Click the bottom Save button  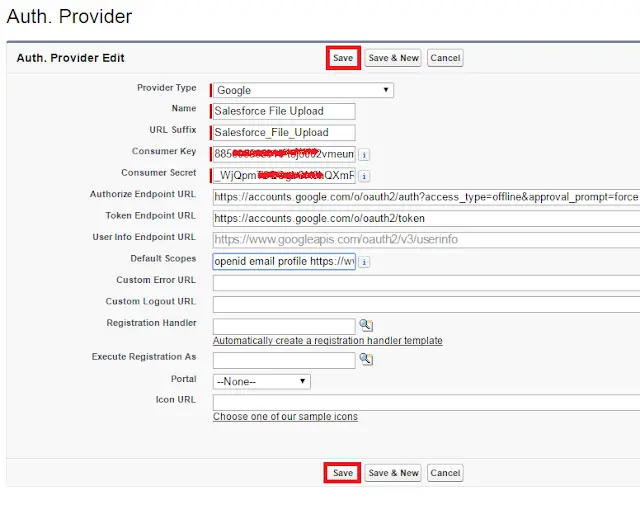342,473
